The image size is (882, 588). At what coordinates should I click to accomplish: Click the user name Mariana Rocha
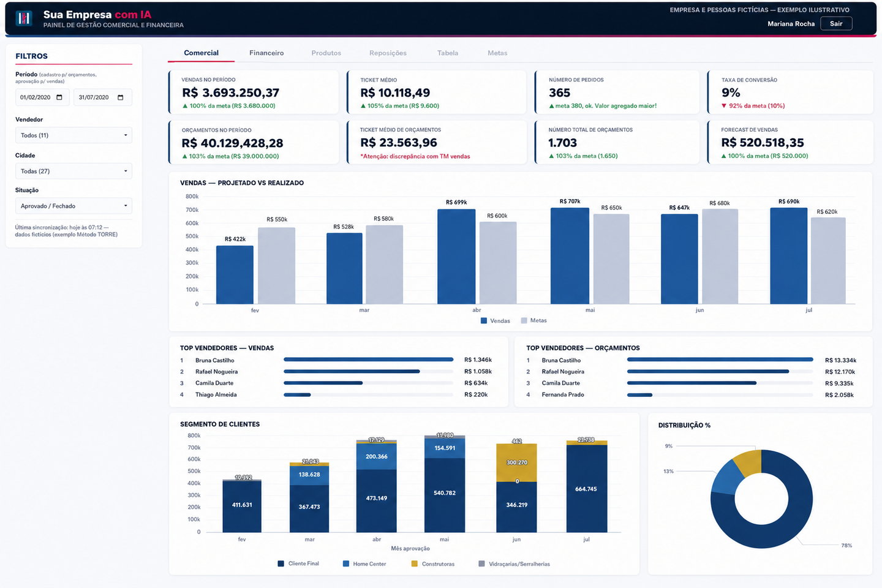(791, 23)
